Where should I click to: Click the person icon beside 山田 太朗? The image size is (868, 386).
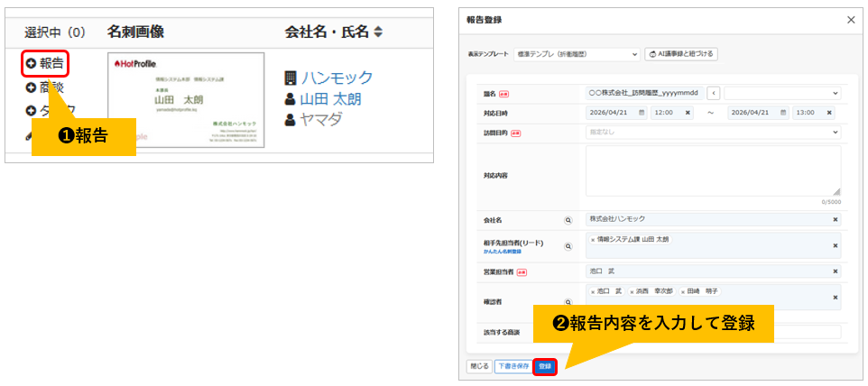click(x=290, y=99)
